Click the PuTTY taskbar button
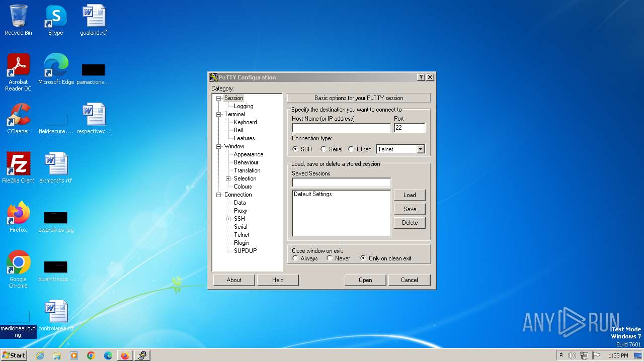 click(x=142, y=355)
